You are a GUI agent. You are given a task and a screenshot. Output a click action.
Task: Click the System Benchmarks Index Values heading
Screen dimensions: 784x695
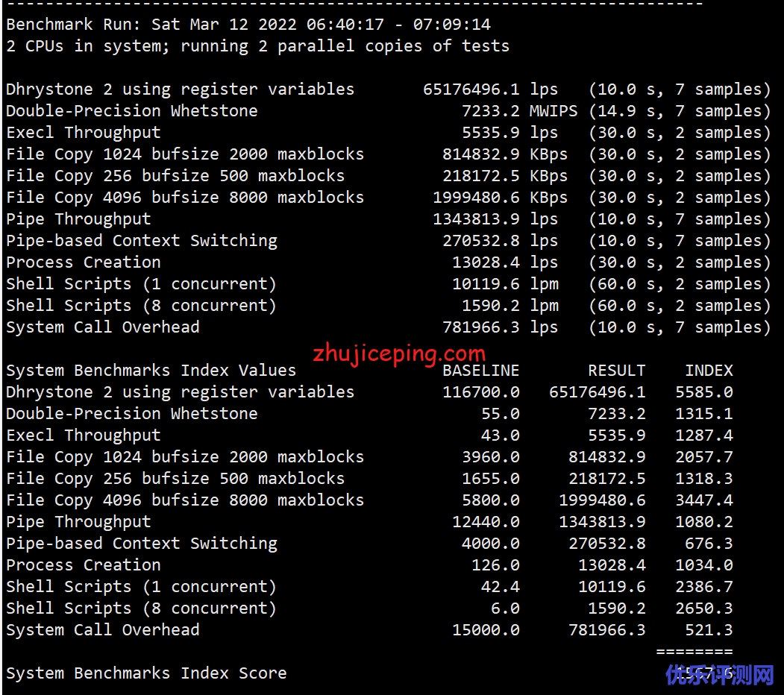click(x=151, y=371)
